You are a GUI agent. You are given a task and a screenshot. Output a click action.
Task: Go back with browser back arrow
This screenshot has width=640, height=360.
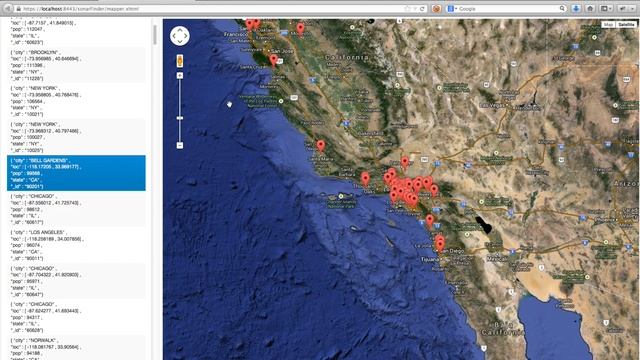pyautogui.click(x=7, y=9)
